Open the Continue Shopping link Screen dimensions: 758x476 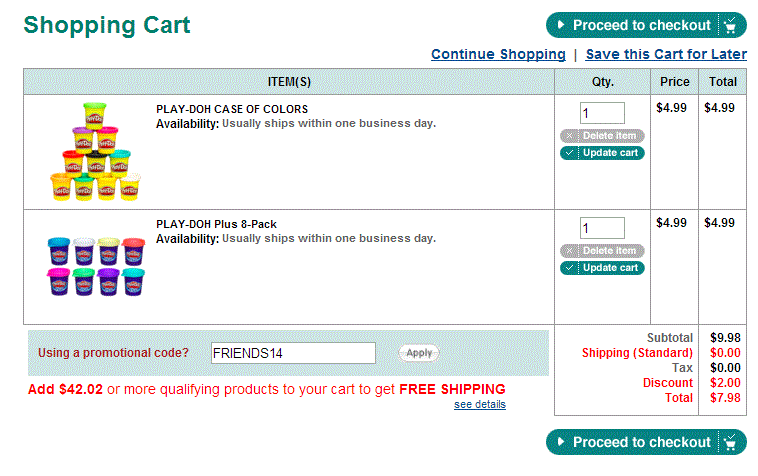(498, 54)
